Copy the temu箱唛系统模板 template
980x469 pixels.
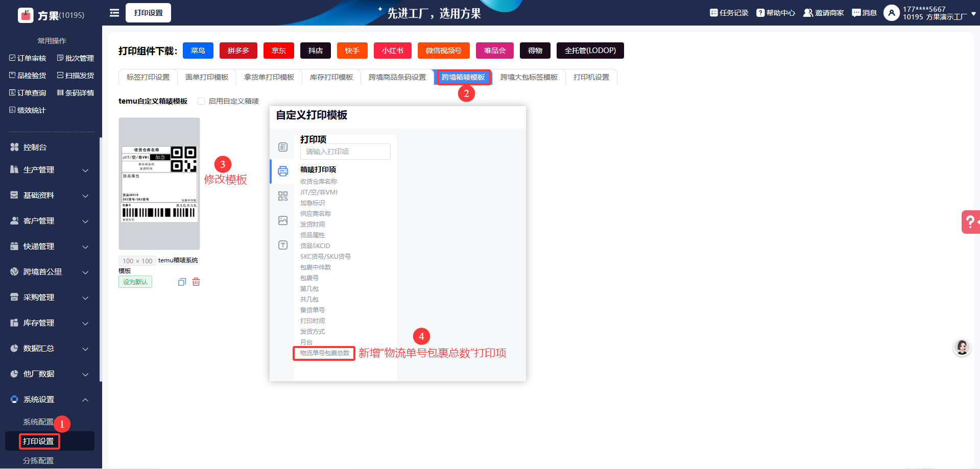tap(182, 282)
